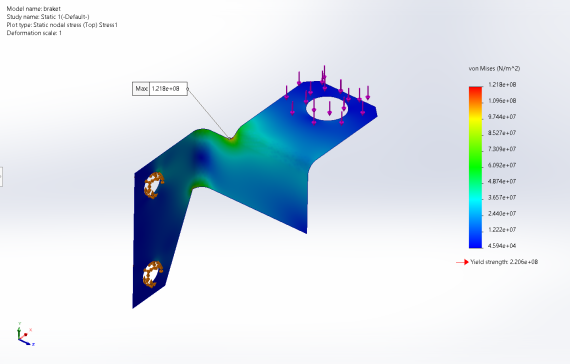Select legend value 3.657e+07

(502, 197)
